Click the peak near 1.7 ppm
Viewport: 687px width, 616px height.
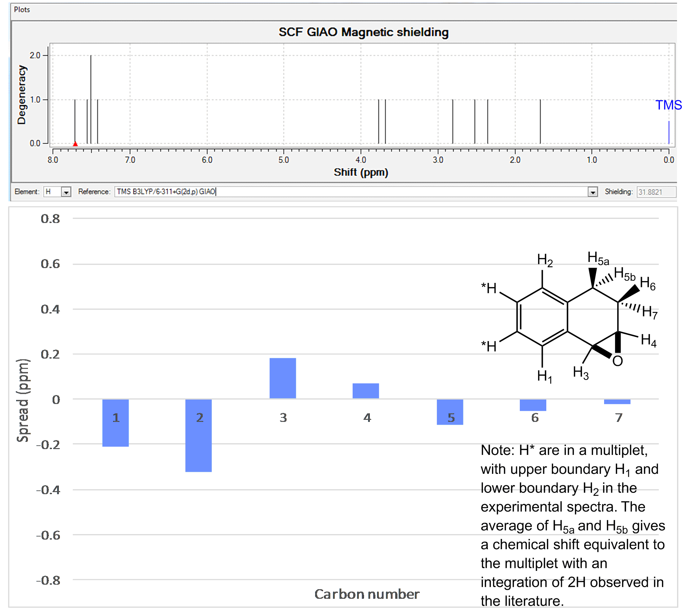tap(540, 121)
